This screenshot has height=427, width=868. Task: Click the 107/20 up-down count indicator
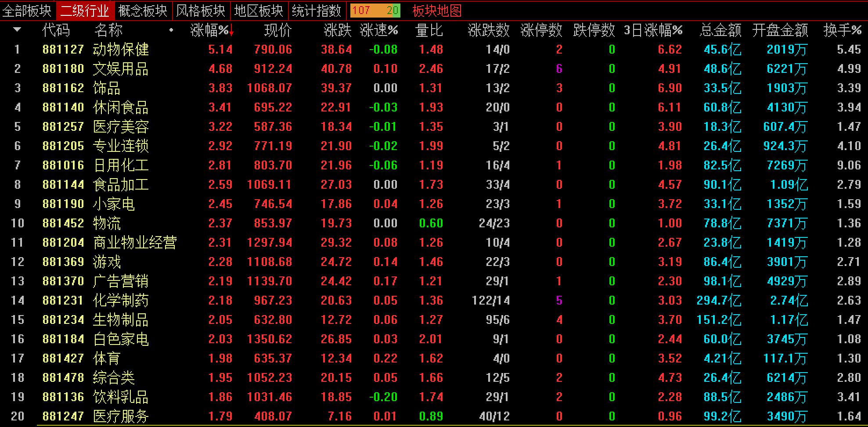(x=375, y=11)
